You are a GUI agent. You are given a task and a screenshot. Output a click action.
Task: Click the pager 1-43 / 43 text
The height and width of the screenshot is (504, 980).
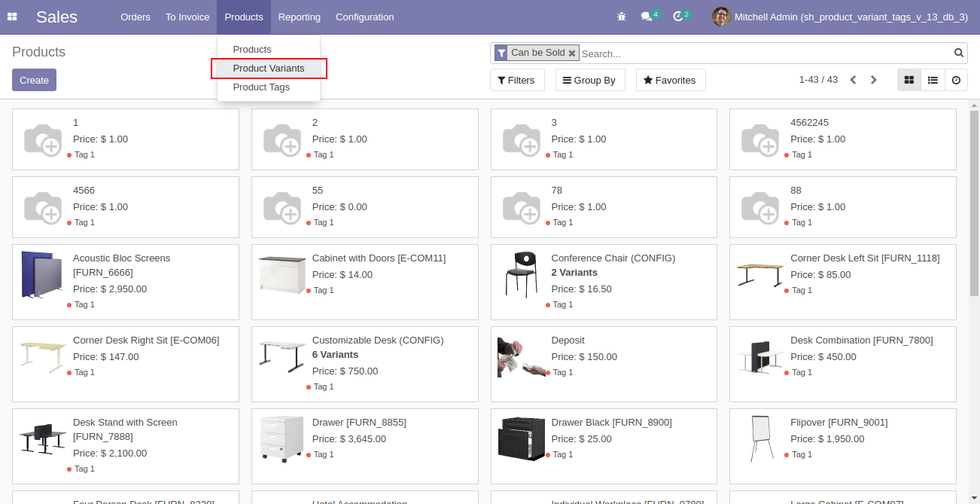tap(818, 80)
